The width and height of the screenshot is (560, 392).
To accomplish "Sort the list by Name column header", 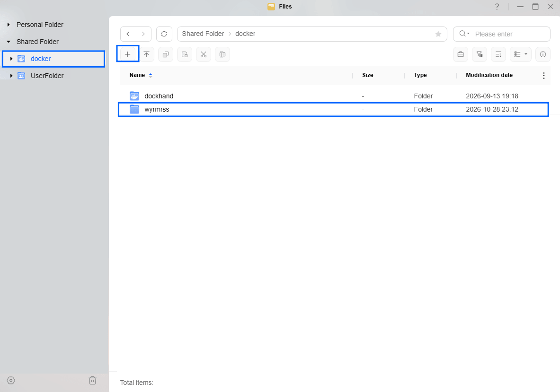I will point(137,75).
